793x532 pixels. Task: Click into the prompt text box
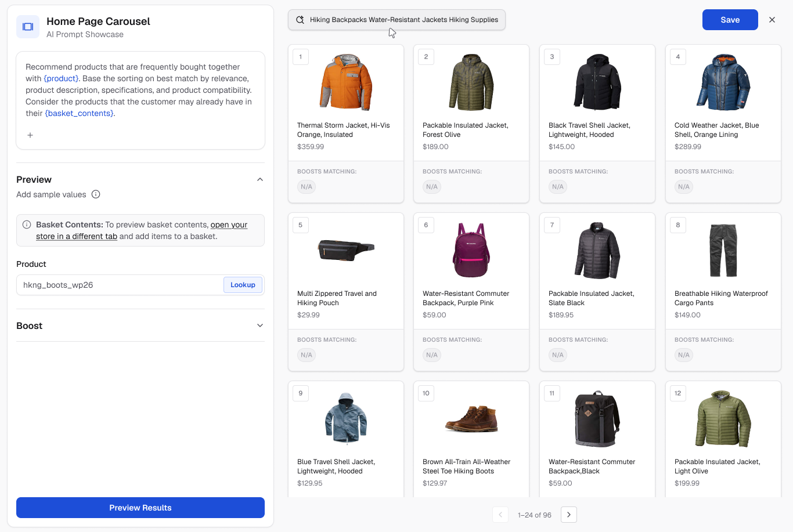coord(140,100)
